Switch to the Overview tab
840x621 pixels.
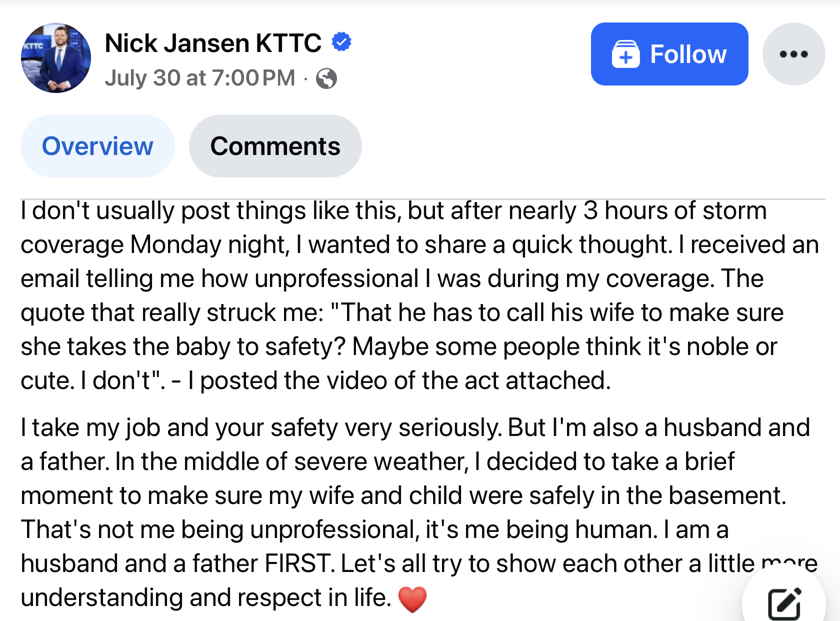97,146
